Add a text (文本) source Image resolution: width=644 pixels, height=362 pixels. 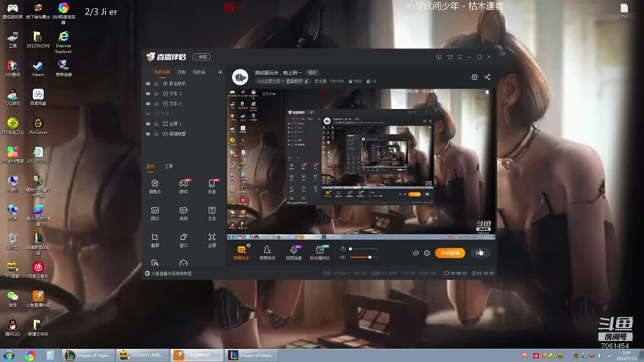coord(212,213)
